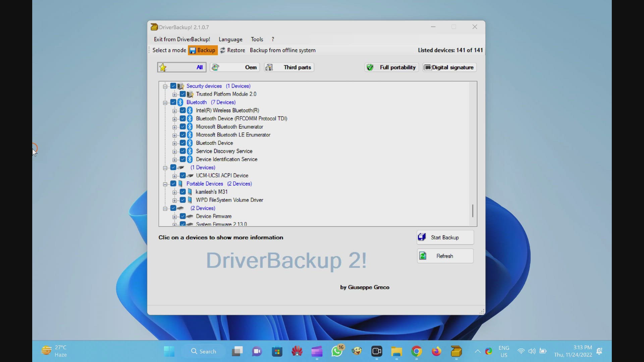Uncheck the Portable Devices category checkbox
Viewport: 644px width, 362px height.
[173, 184]
